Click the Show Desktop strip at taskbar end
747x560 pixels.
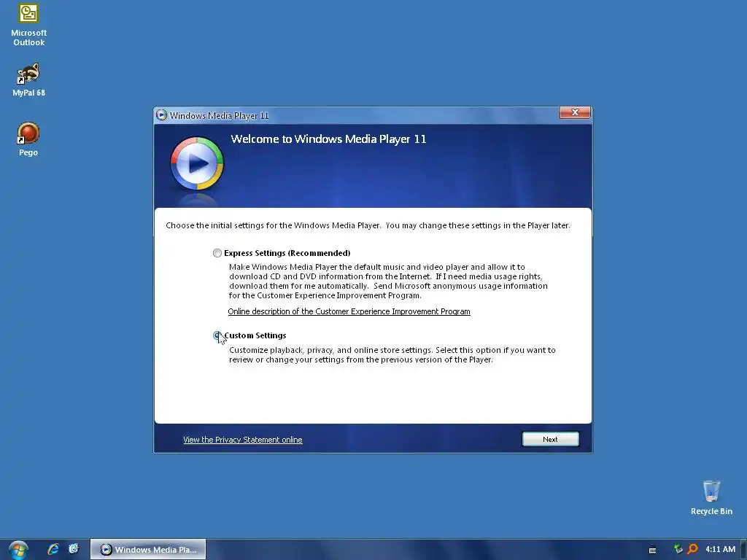coord(743,550)
